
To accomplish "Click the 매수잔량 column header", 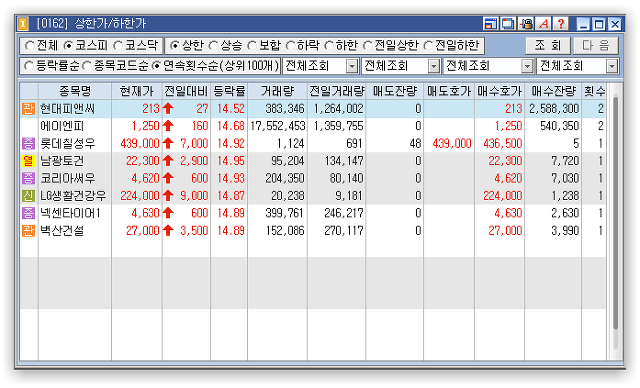I will (x=553, y=91).
